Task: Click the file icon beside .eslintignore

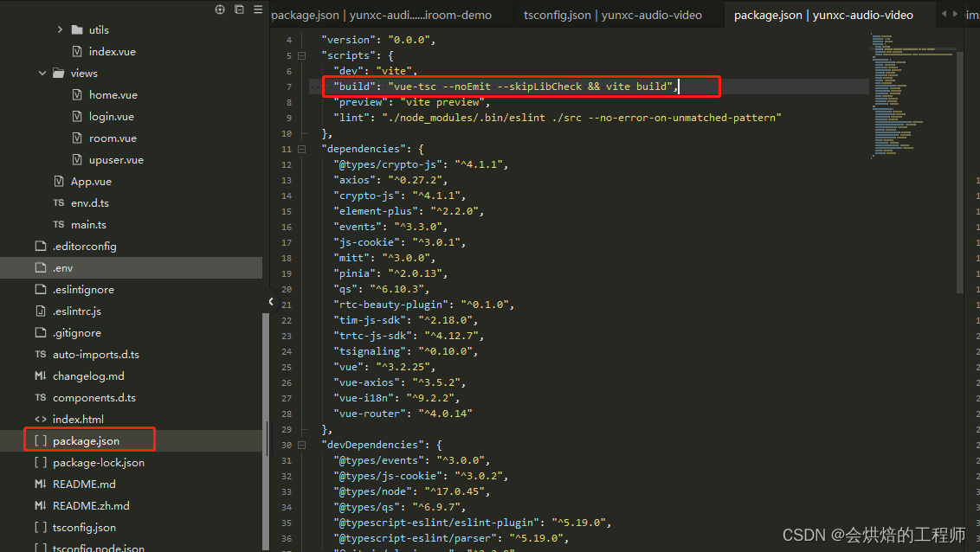Action: pyautogui.click(x=41, y=289)
